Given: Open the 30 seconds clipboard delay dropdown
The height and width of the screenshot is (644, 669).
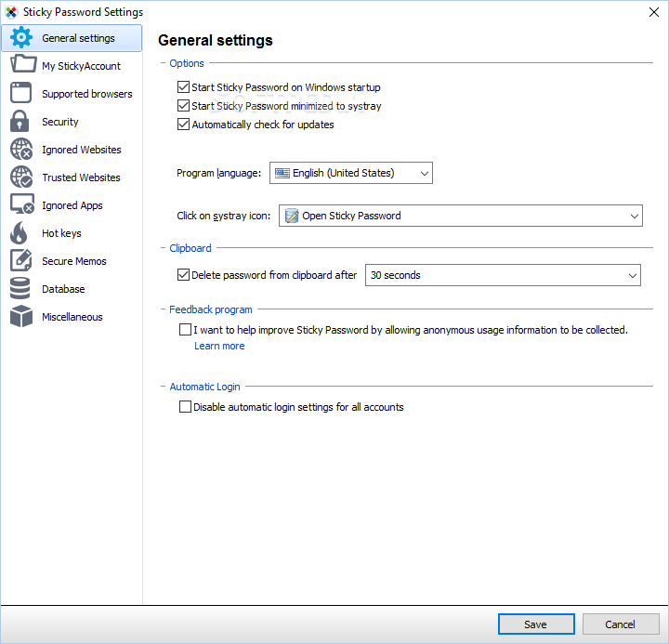Looking at the screenshot, I should pos(503,275).
